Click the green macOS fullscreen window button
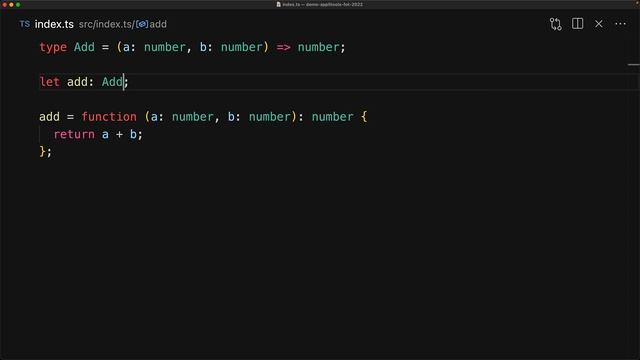 tap(18, 4)
